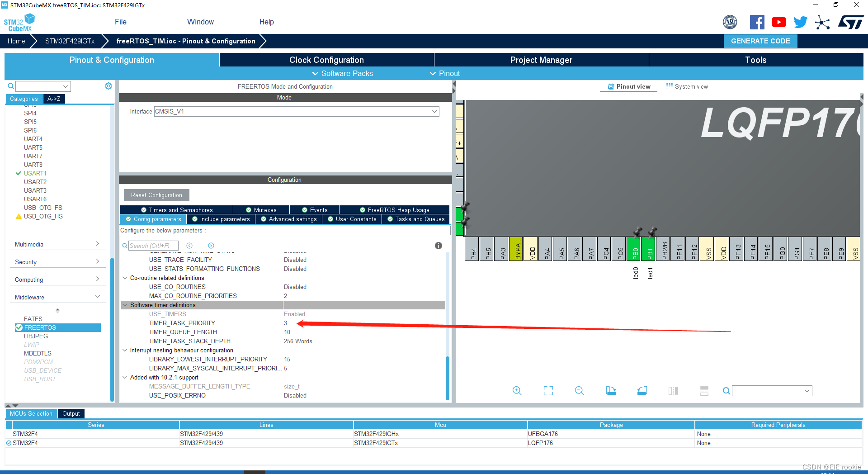Click the TIMER_TASK_PRIORITY value 3
Screen dimensions: 868x474
coord(285,323)
